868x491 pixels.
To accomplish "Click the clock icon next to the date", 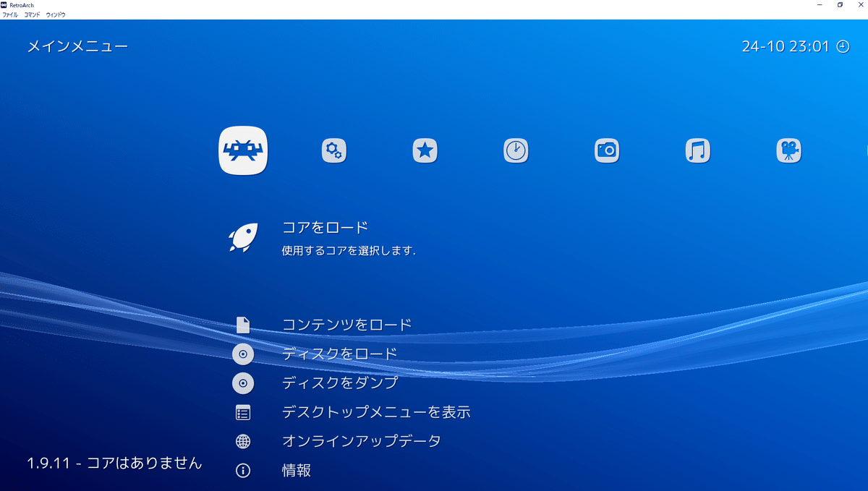I will coord(843,46).
